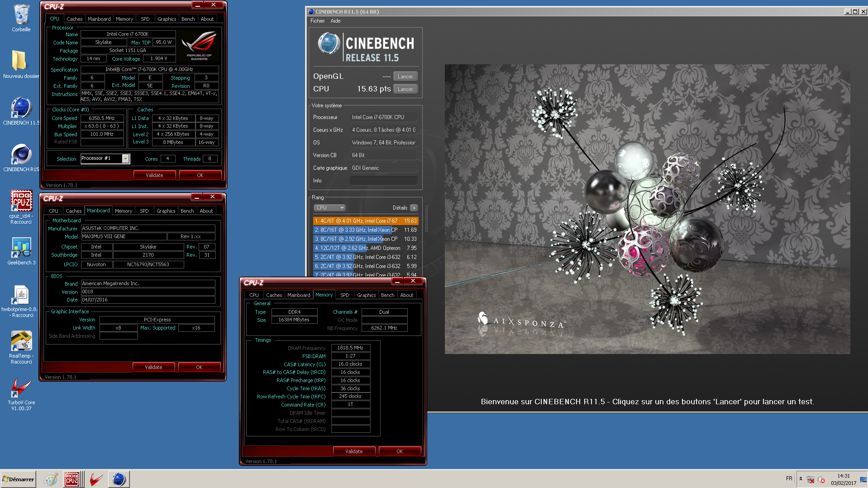Screen dimensions: 868x488
Task: Open SPD tab in Memory CPU-Z window
Action: [x=344, y=295]
